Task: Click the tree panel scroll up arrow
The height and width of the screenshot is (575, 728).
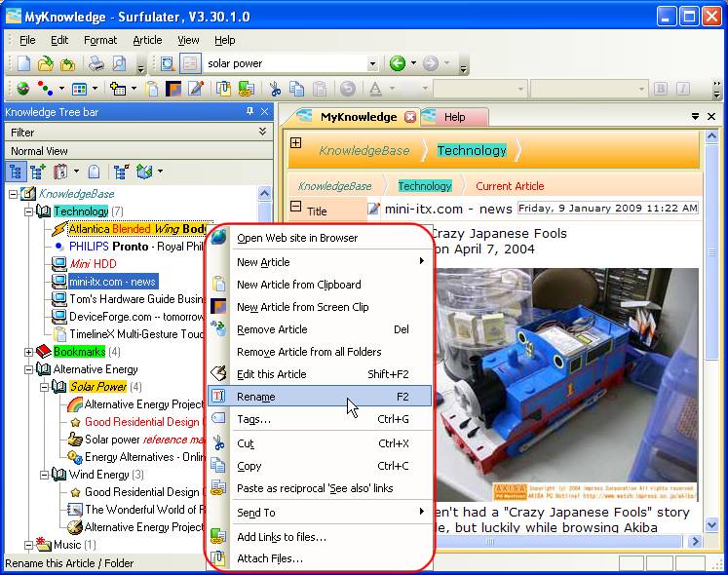Action: click(x=264, y=193)
